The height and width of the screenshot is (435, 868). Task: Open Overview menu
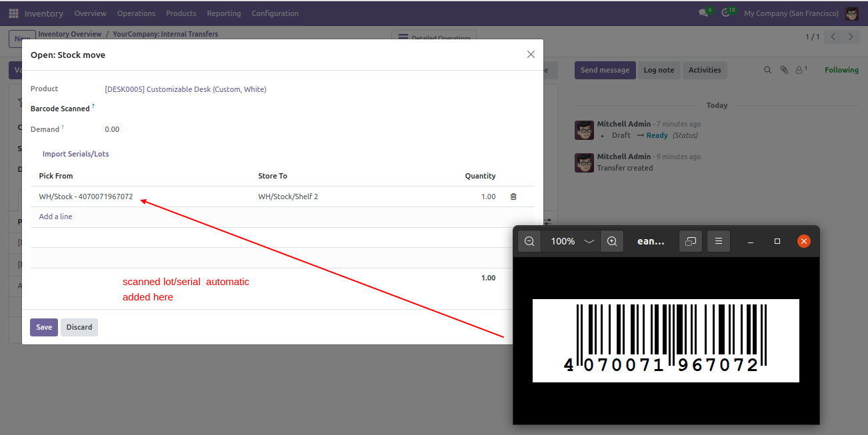click(90, 13)
